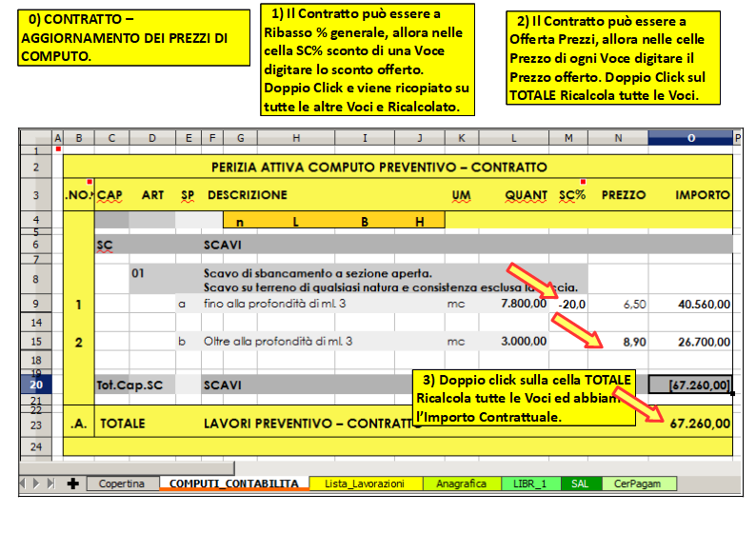Open the Copertina sheet tab
Viewport: 756px width, 533px height.
click(123, 484)
